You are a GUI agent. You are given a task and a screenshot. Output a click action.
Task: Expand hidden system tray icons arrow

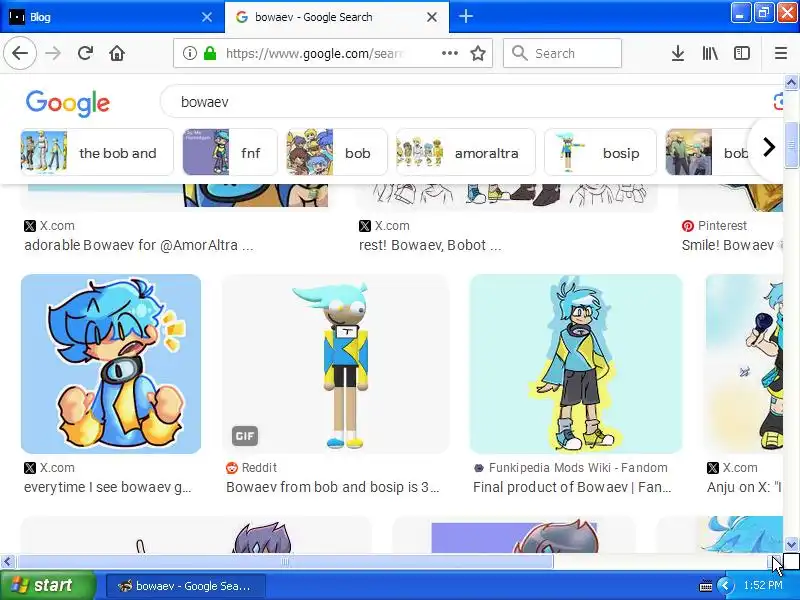[x=725, y=586]
